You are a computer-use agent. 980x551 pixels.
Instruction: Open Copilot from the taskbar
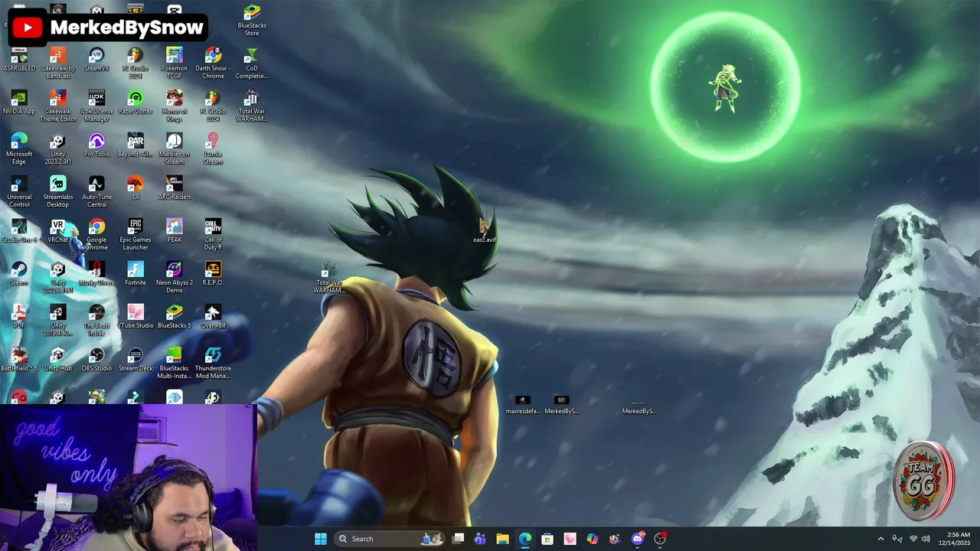pyautogui.click(x=593, y=539)
